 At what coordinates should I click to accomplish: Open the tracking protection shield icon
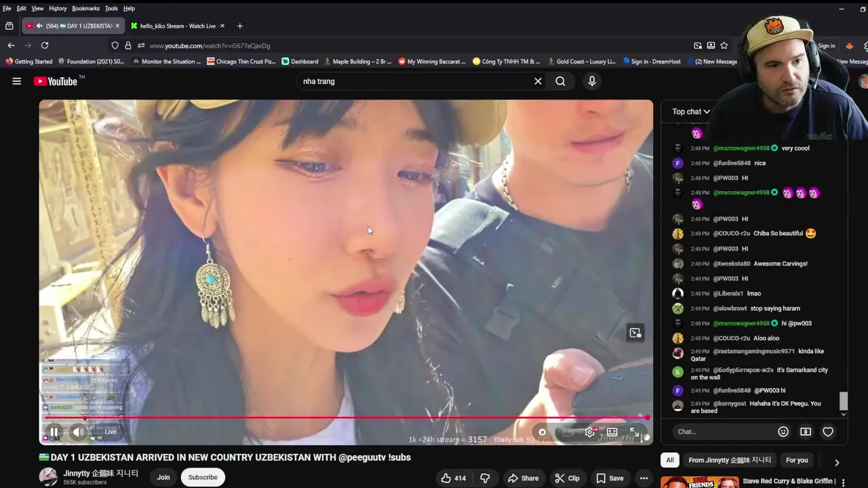tap(115, 45)
